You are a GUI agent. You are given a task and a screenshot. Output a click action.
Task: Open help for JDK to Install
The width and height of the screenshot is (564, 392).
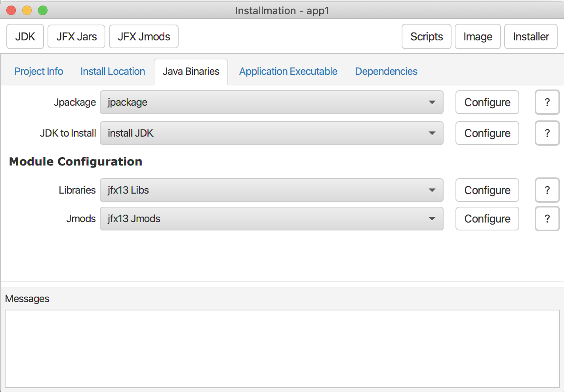click(x=547, y=133)
